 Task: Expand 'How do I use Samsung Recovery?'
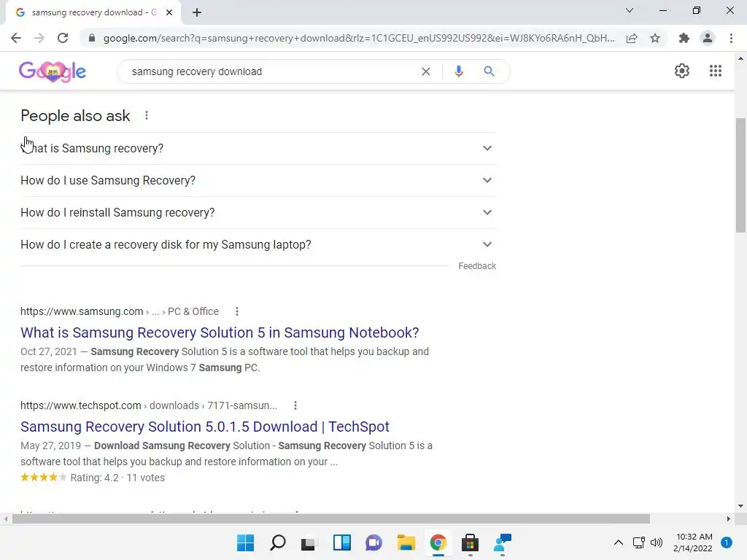pos(258,181)
